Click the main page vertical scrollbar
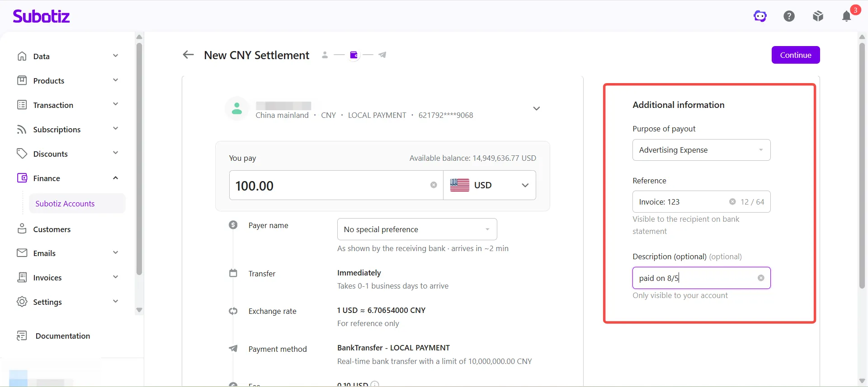Image resolution: width=868 pixels, height=387 pixels. pyautogui.click(x=862, y=166)
